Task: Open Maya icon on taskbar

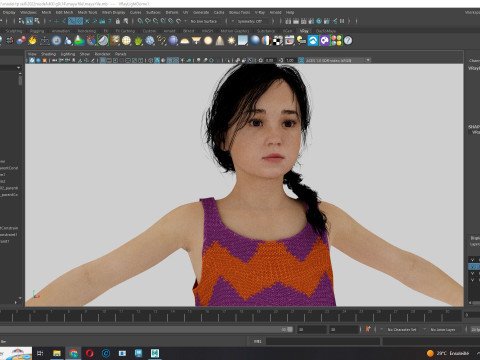Action: coord(155,353)
